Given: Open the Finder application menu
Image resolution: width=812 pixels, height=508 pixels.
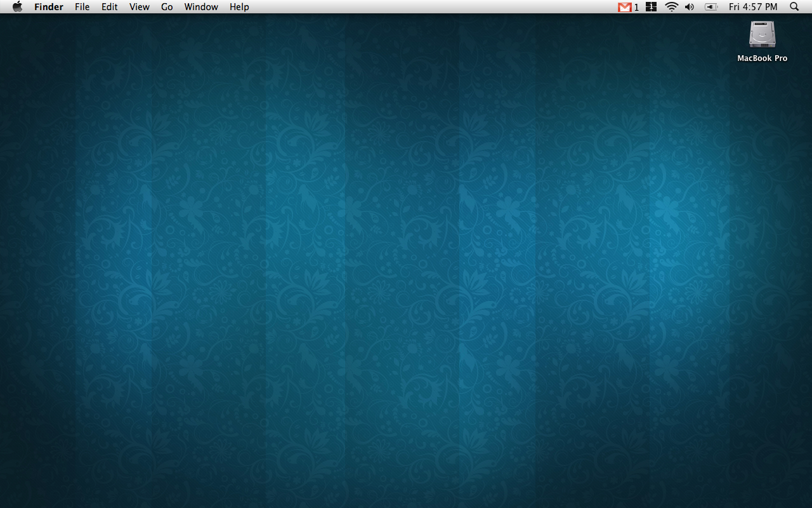Looking at the screenshot, I should (49, 7).
